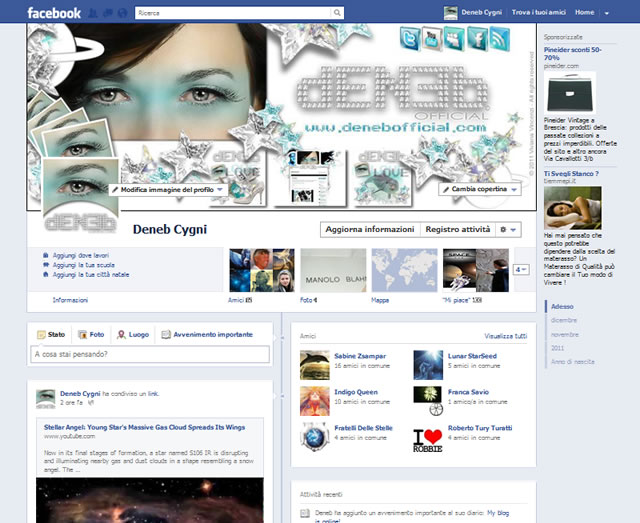The image size is (640, 523).
Task: Click Deneb Cygni name in post
Action: point(80,394)
